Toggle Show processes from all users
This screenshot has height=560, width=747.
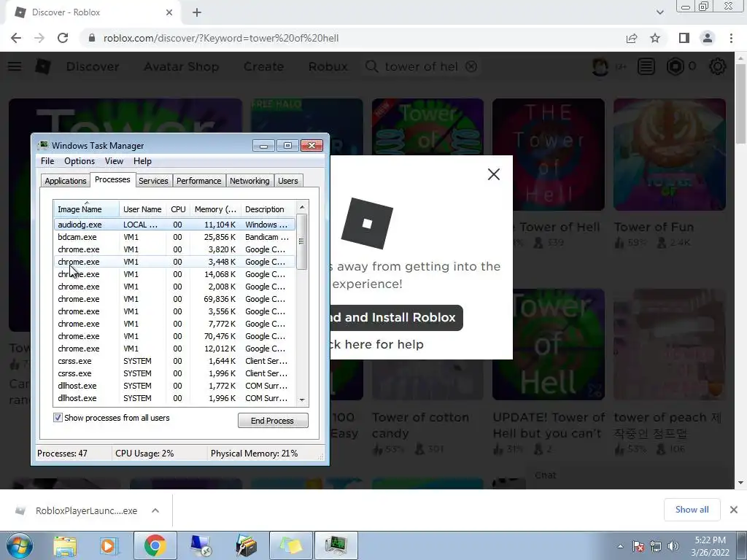[58, 418]
